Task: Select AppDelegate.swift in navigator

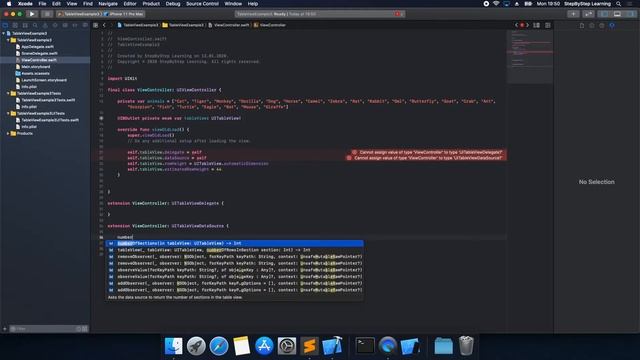Action: (38, 47)
